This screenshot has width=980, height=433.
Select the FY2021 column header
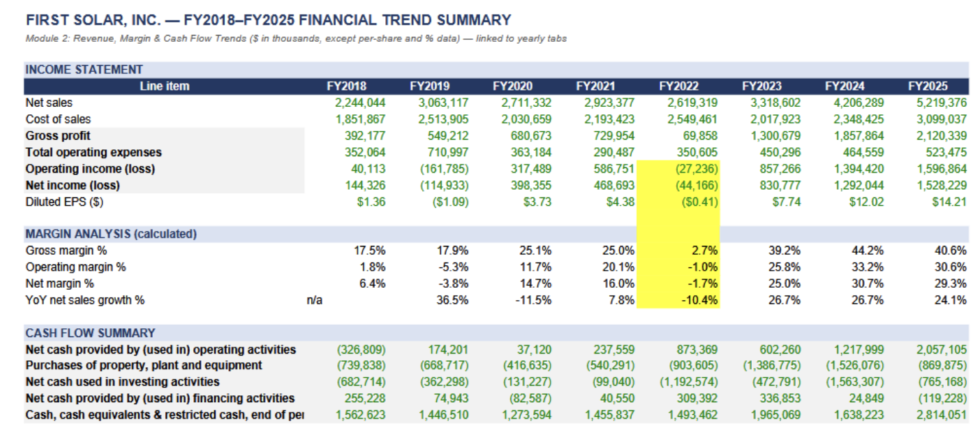[596, 86]
